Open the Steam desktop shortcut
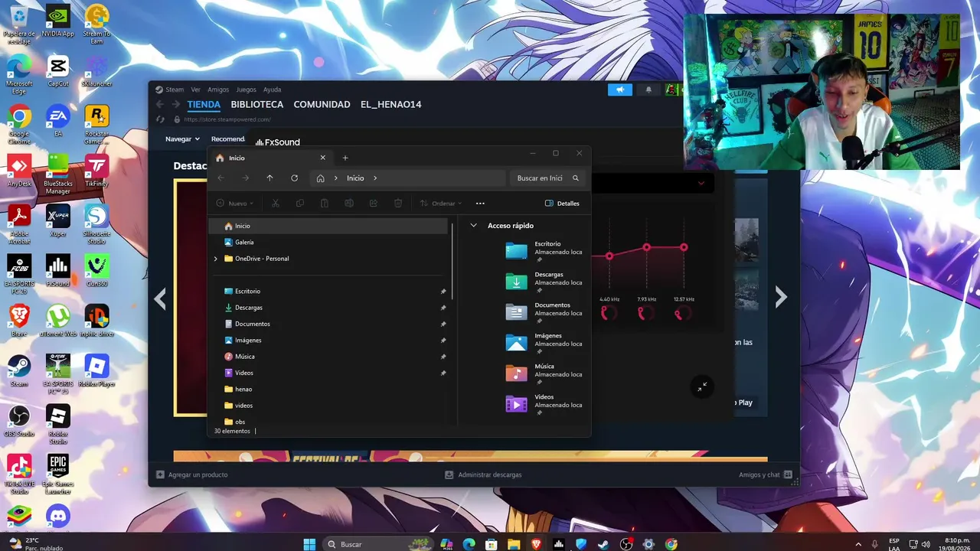The height and width of the screenshot is (551, 980). (x=19, y=370)
